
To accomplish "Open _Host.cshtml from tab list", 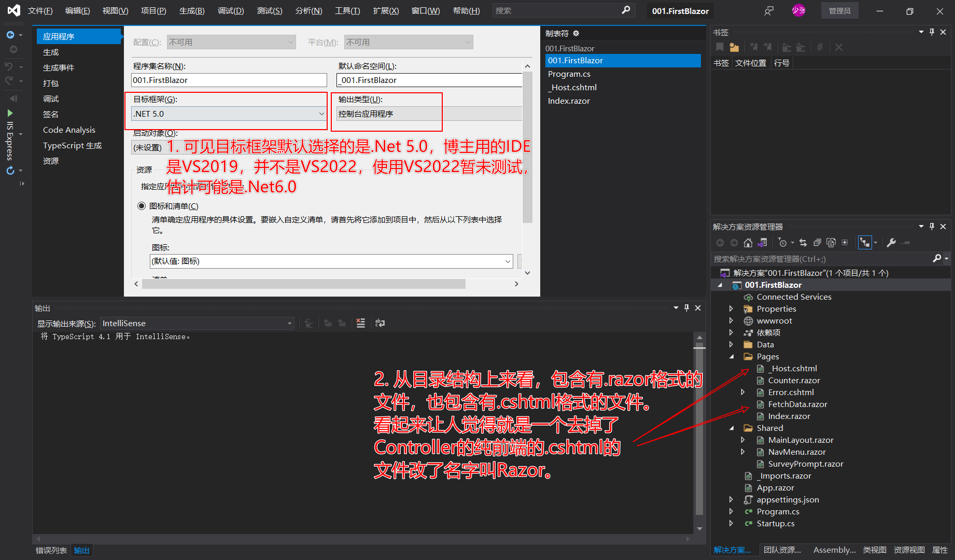I will click(572, 87).
